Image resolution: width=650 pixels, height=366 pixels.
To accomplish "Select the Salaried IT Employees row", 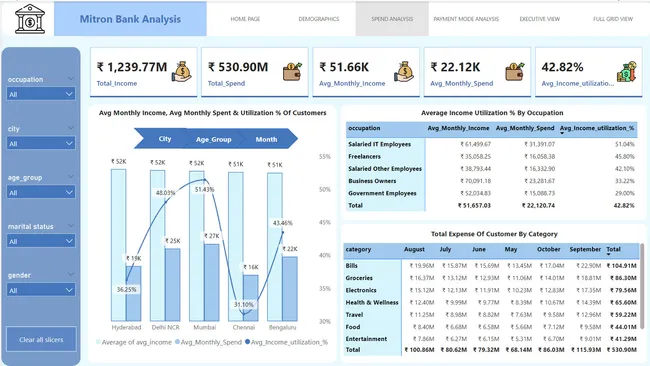I will tap(491, 144).
